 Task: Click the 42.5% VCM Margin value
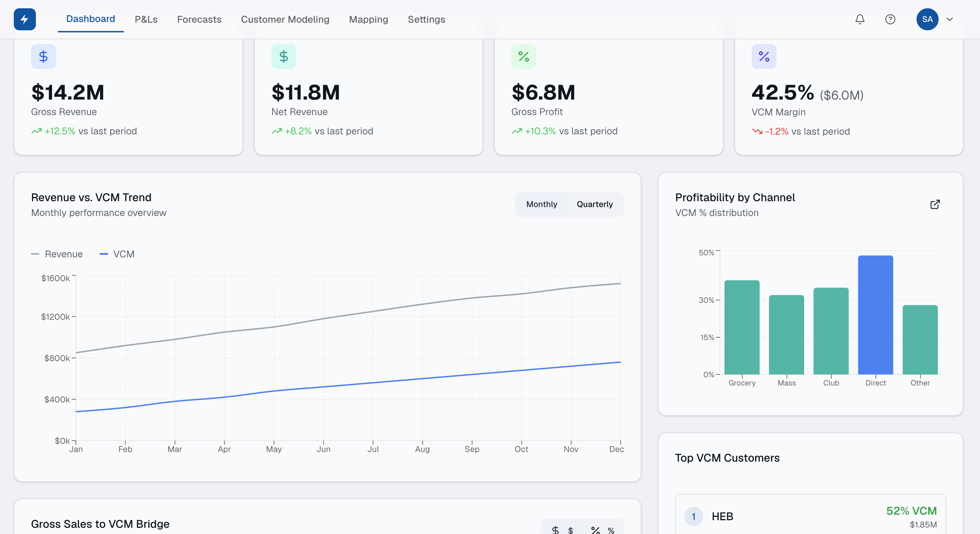point(782,92)
